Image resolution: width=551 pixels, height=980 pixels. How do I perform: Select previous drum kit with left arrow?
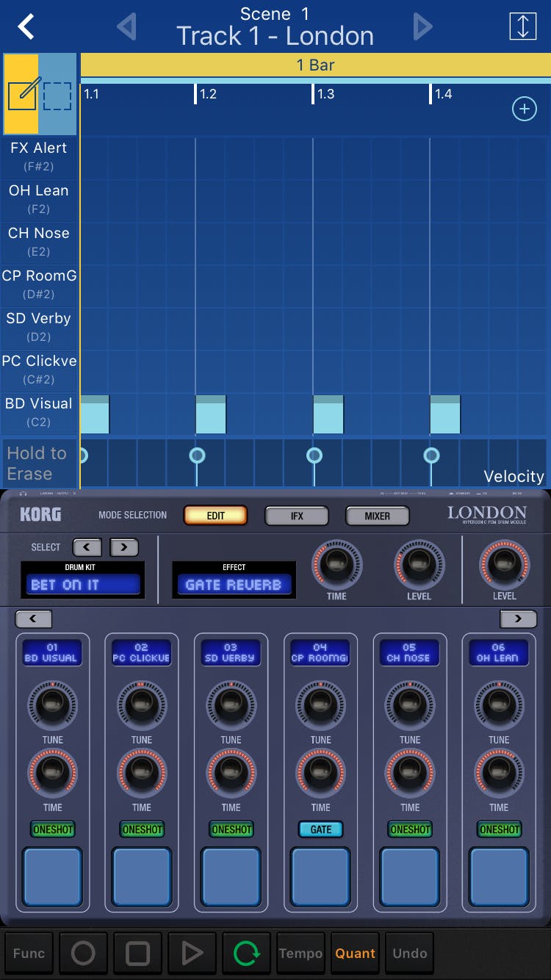pyautogui.click(x=87, y=547)
